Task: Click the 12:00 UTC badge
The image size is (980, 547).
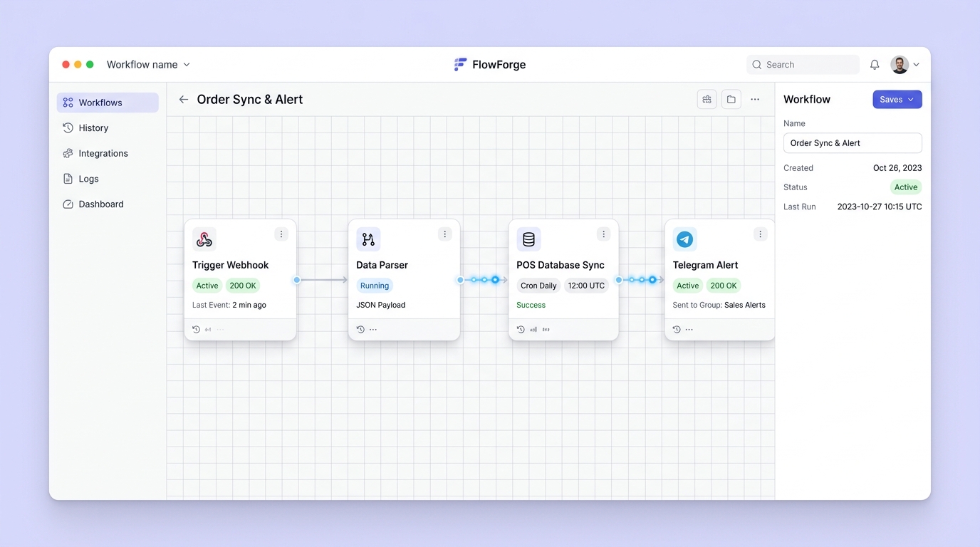Action: [x=586, y=286]
